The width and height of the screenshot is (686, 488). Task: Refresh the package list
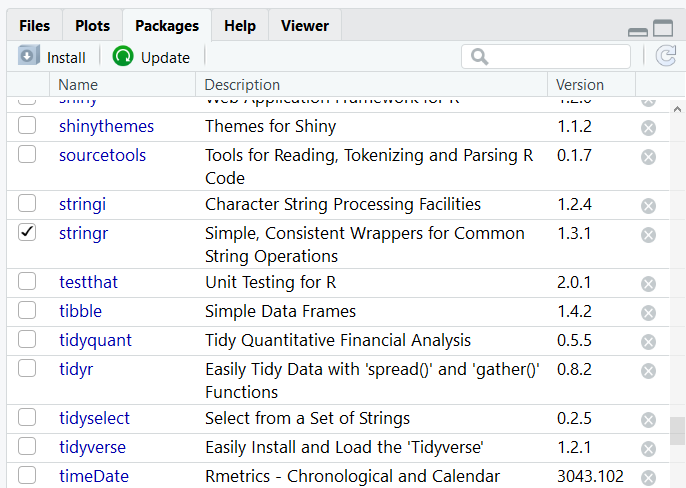tap(665, 57)
